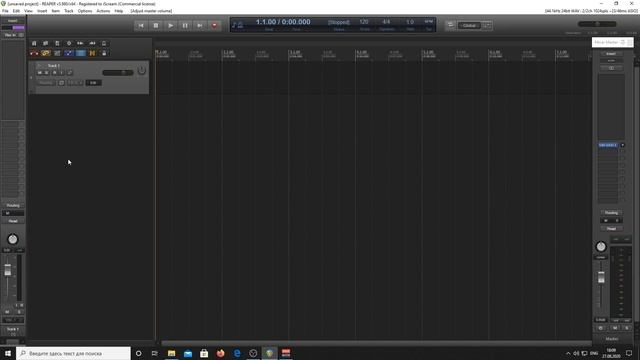This screenshot has width=640, height=360.
Task: Click the horizontal arrange scrollbar
Action: pos(376,343)
